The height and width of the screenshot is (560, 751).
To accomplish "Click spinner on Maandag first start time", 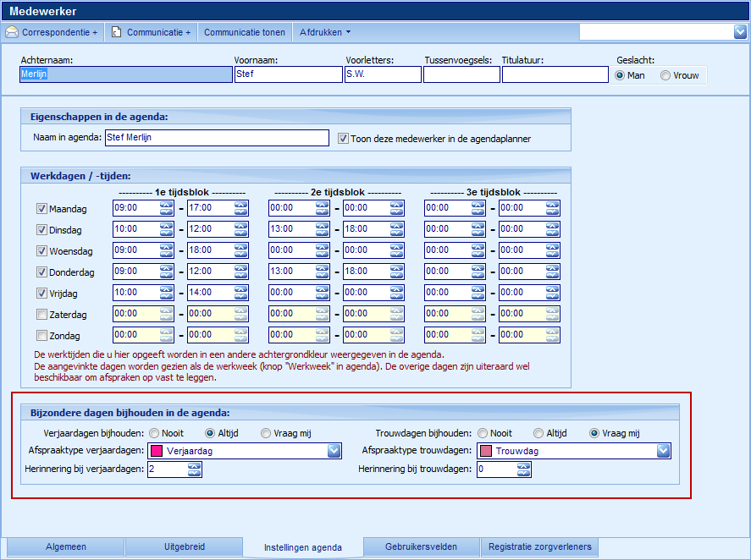I will point(168,208).
